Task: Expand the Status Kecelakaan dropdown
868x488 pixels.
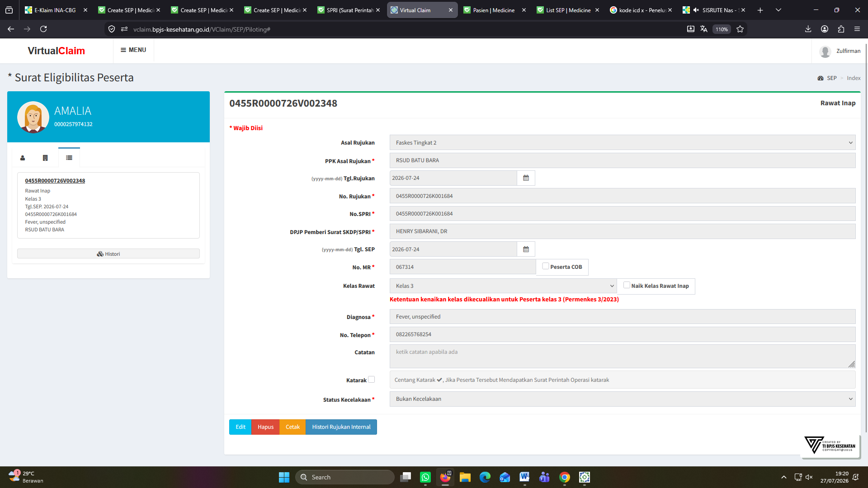Action: (x=623, y=399)
